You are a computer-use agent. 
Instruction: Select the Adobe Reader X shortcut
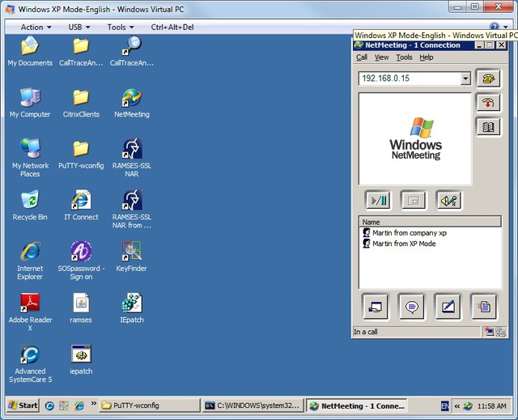pyautogui.click(x=30, y=312)
